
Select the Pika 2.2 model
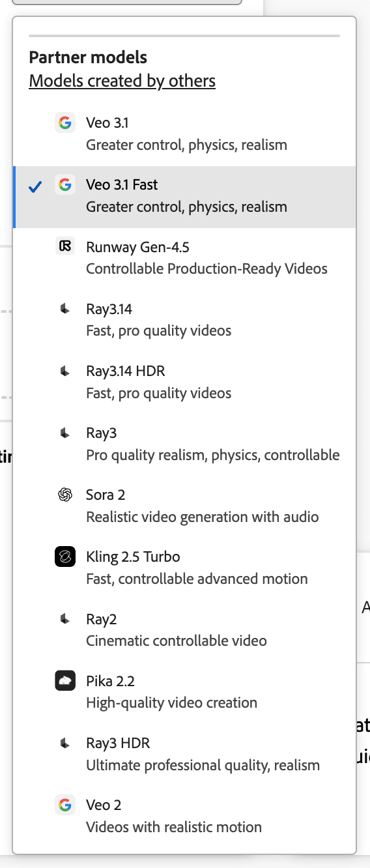click(184, 692)
